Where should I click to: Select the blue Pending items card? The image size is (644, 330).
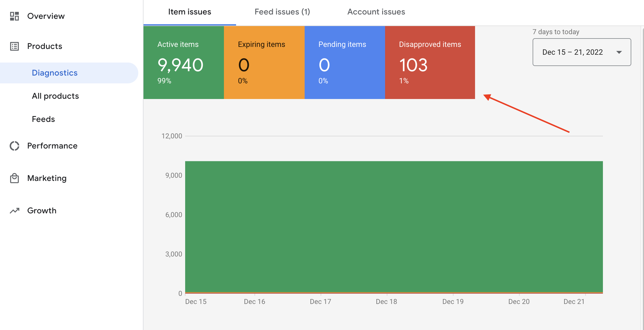click(x=345, y=63)
